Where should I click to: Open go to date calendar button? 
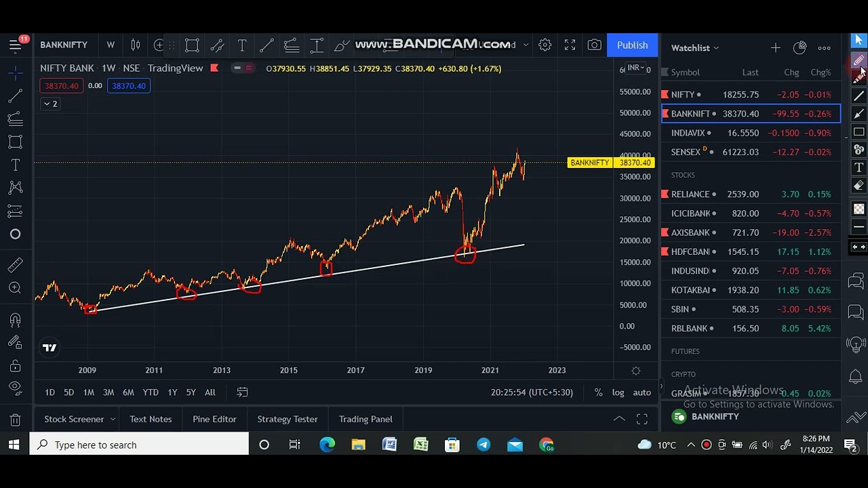point(242,392)
